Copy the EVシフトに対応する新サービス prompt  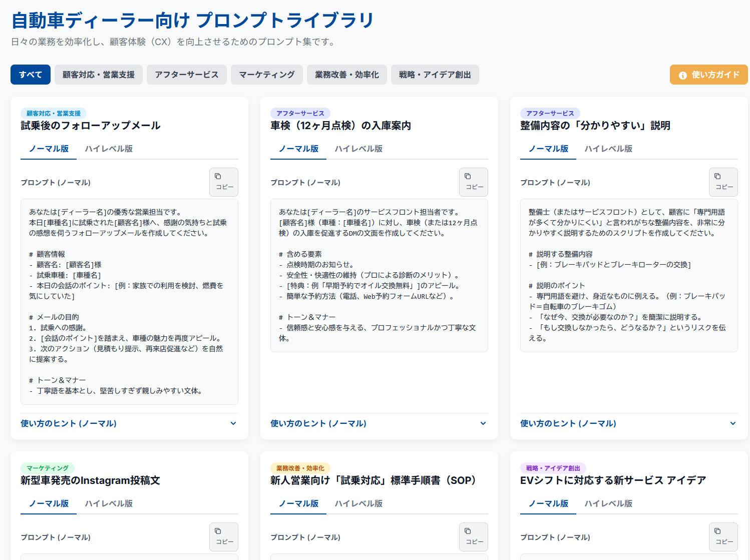[723, 536]
